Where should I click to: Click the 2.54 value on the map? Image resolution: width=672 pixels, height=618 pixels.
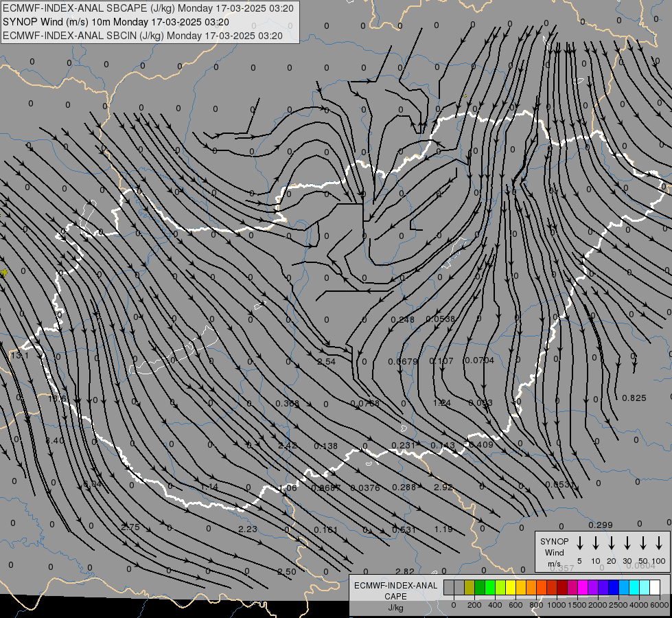(326, 362)
